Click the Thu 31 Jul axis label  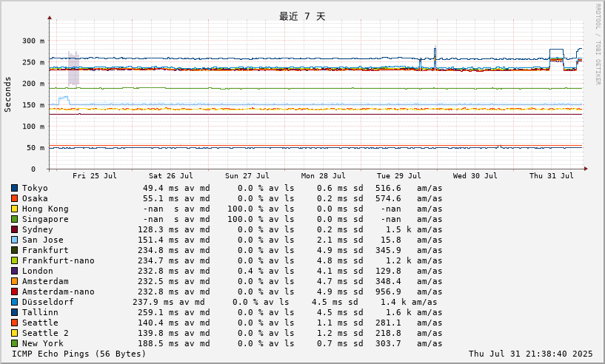pyautogui.click(x=552, y=176)
